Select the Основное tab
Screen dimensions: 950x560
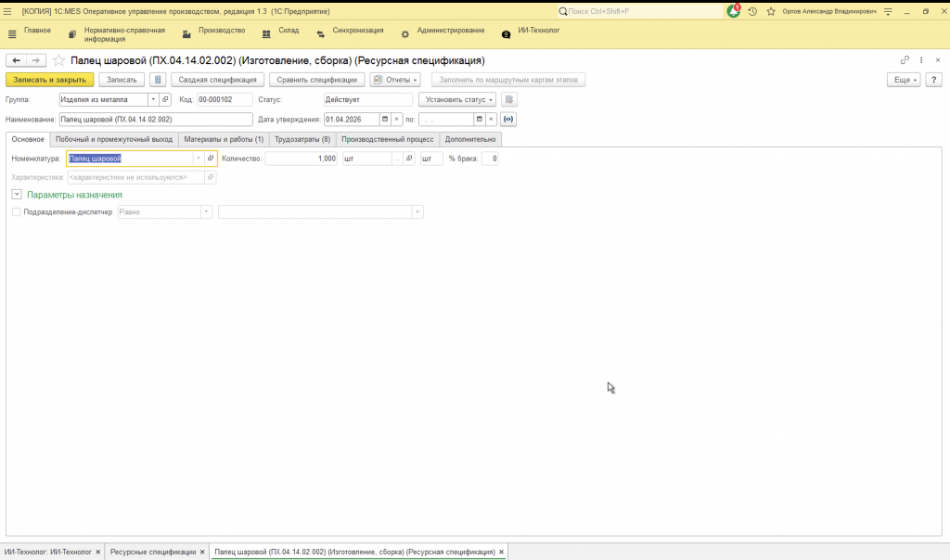pyautogui.click(x=28, y=139)
